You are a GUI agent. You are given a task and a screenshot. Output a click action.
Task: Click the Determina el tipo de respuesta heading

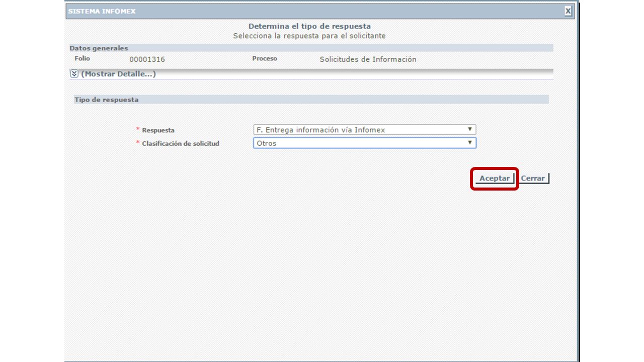(309, 26)
